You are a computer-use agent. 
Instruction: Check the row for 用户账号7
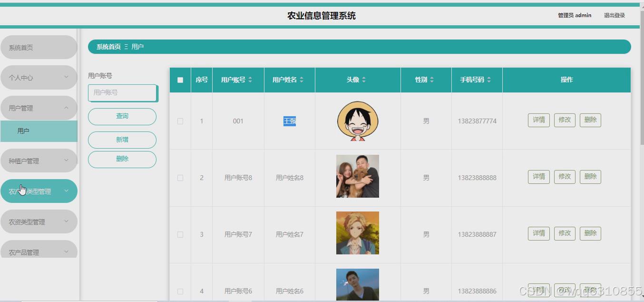pos(180,235)
